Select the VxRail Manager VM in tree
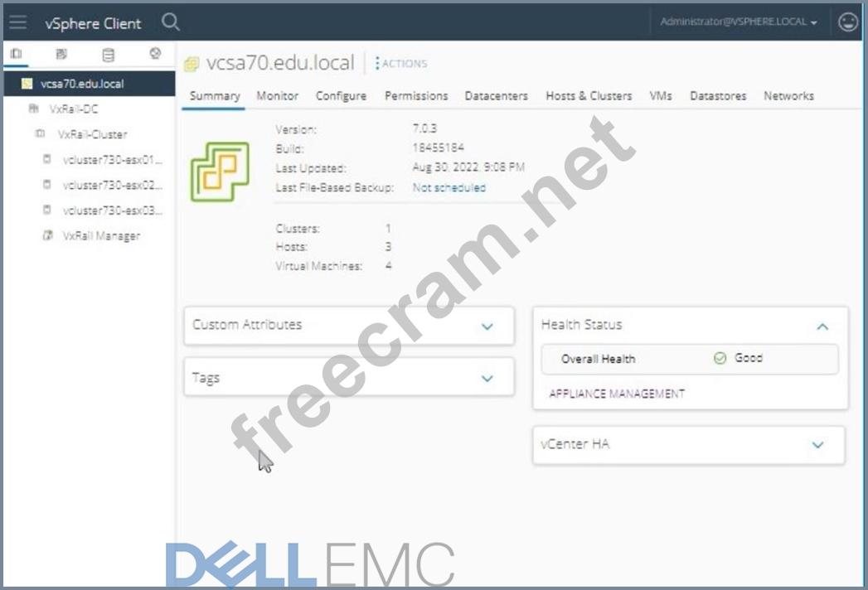Image resolution: width=868 pixels, height=590 pixels. [101, 236]
